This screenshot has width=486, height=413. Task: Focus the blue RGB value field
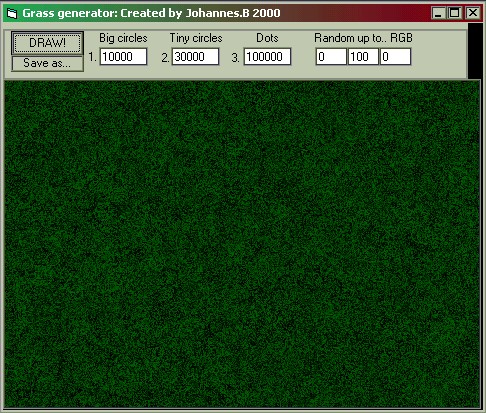[395, 57]
